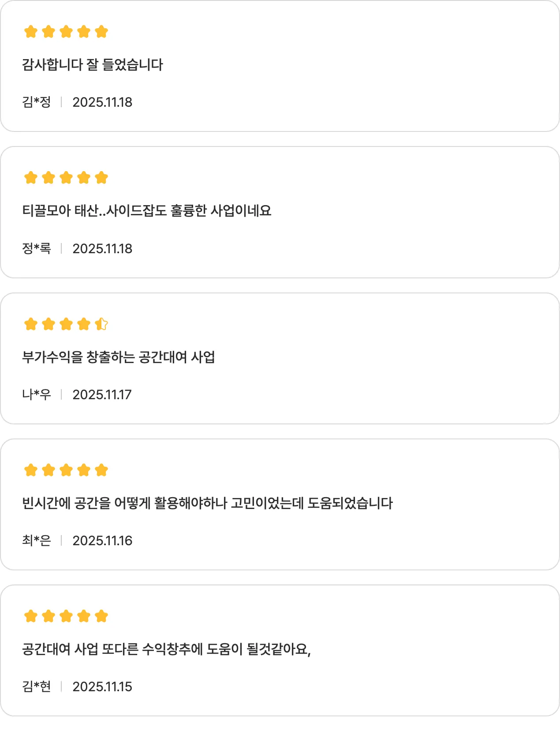Screen dimensions: 560x738
Task: Click the review starting with "공간대여 사업 또다른"
Action: click(166, 649)
